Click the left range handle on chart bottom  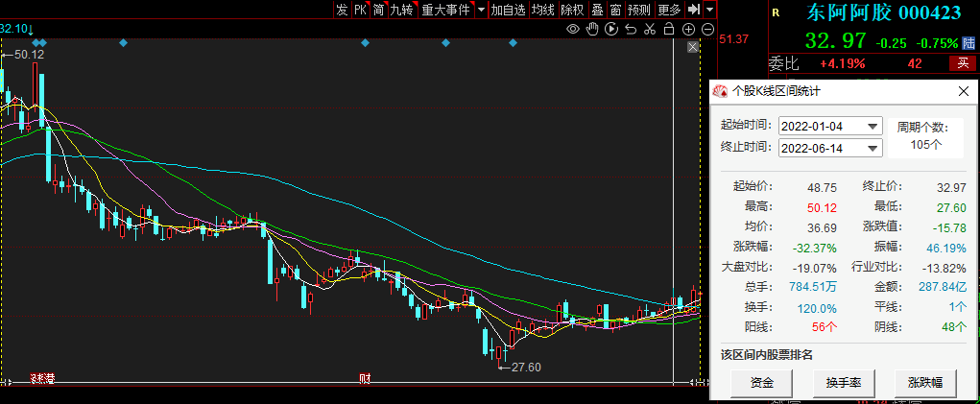(x=7, y=382)
